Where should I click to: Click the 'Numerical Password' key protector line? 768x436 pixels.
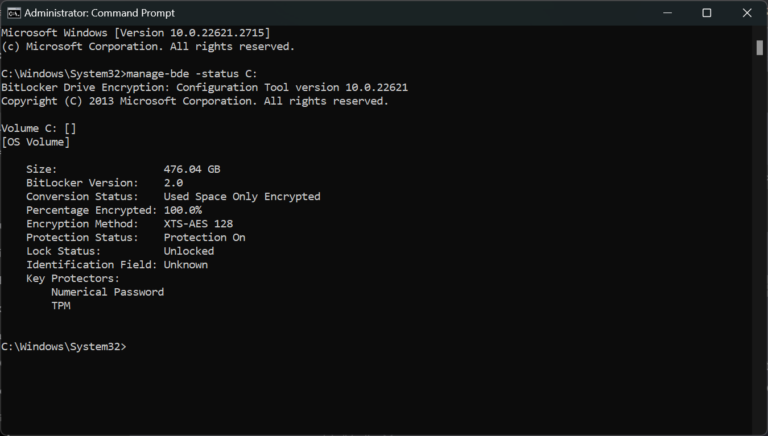point(108,292)
